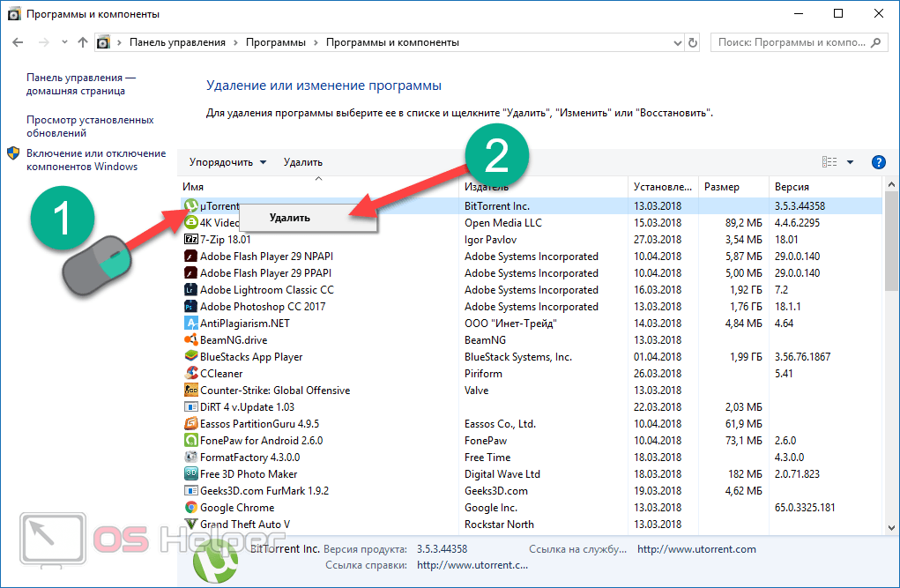Choose Удалить in the context menu
The image size is (900, 588).
coord(308,218)
